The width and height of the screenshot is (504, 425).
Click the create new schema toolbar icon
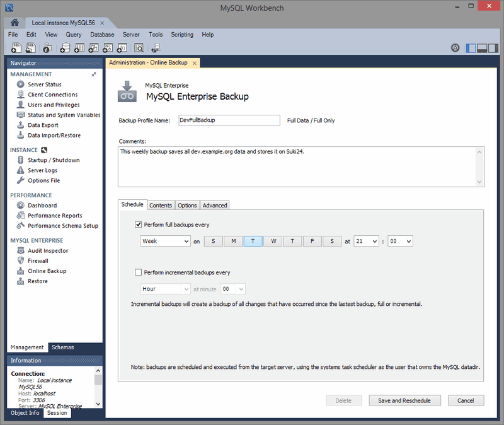pos(65,48)
